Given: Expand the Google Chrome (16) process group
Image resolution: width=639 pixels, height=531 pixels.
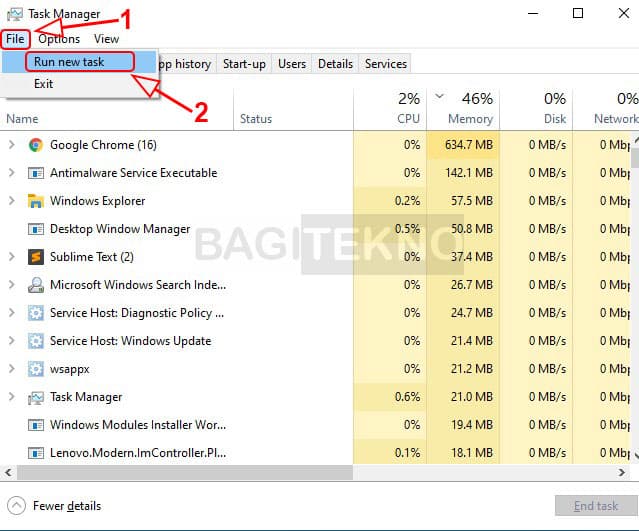Looking at the screenshot, I should 12,145.
